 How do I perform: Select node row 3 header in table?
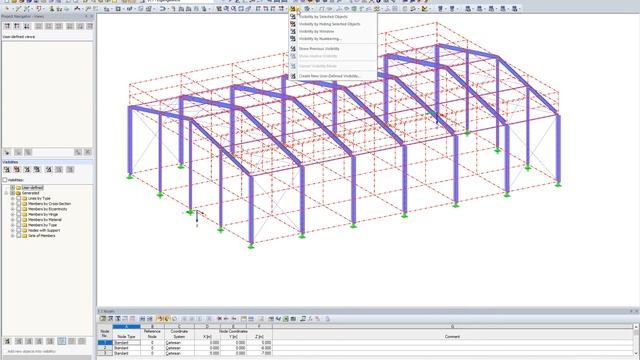point(105,353)
